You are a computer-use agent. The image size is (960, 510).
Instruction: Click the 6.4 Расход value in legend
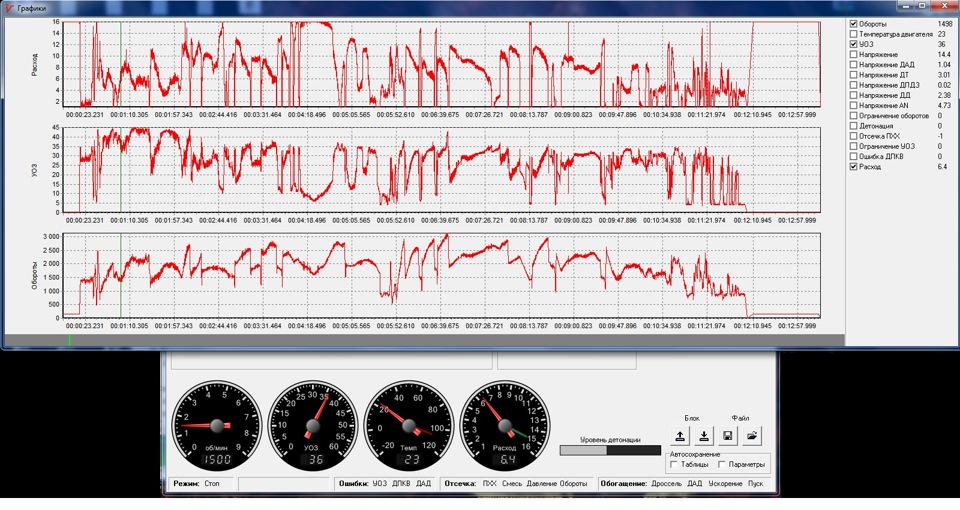point(942,167)
